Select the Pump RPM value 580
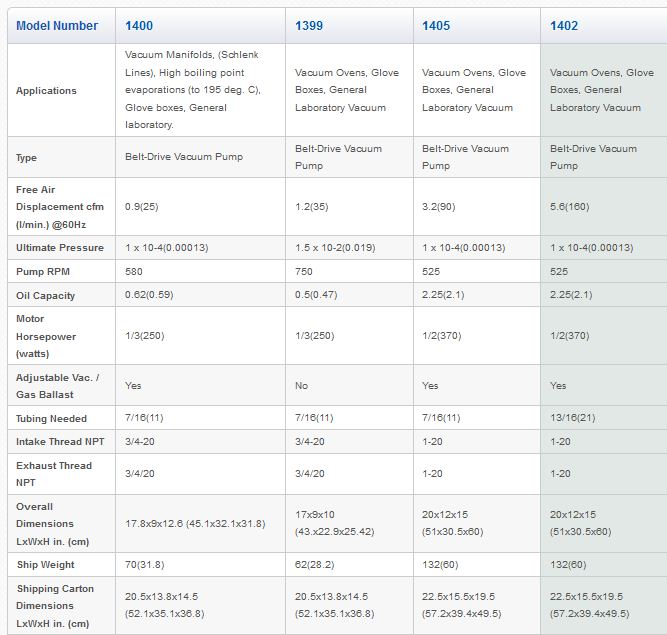 pyautogui.click(x=134, y=272)
